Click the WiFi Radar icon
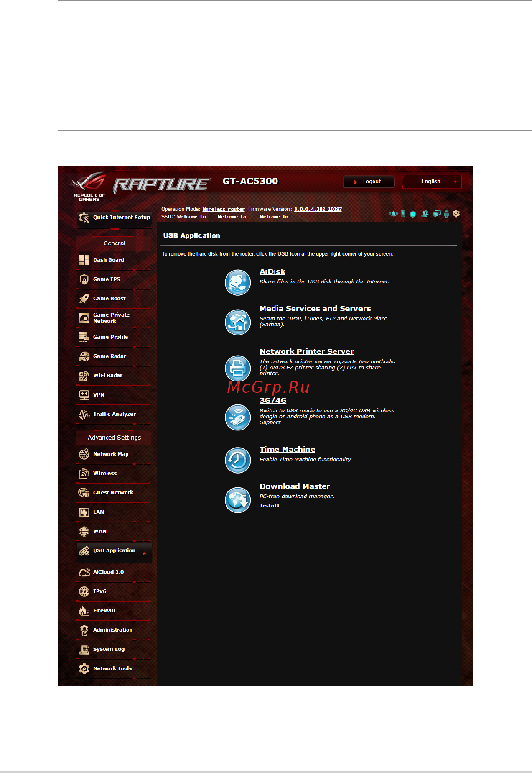The image size is (532, 773). click(84, 375)
